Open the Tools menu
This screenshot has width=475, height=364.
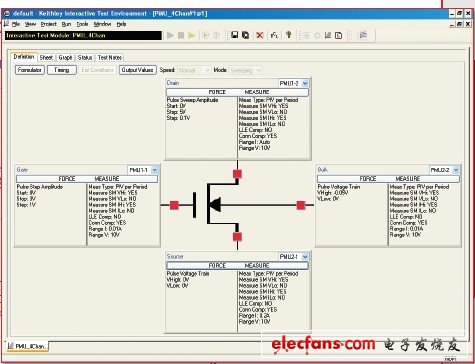coord(82,24)
